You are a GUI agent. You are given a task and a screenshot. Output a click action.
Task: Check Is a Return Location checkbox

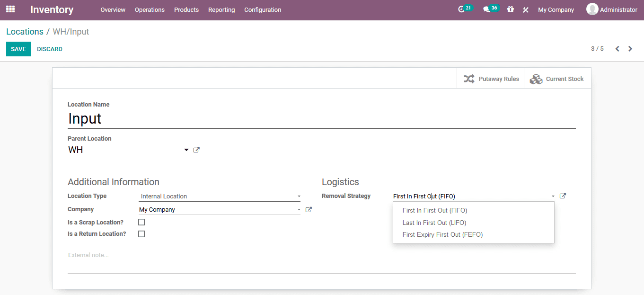141,234
